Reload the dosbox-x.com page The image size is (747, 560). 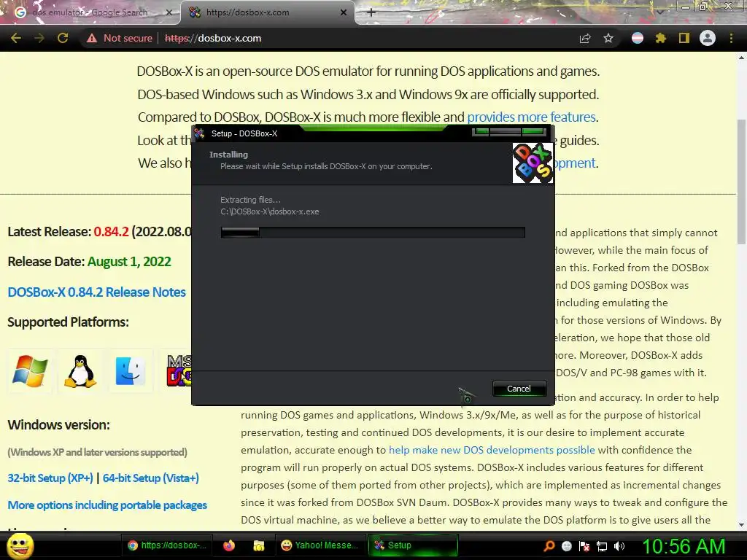(x=63, y=38)
